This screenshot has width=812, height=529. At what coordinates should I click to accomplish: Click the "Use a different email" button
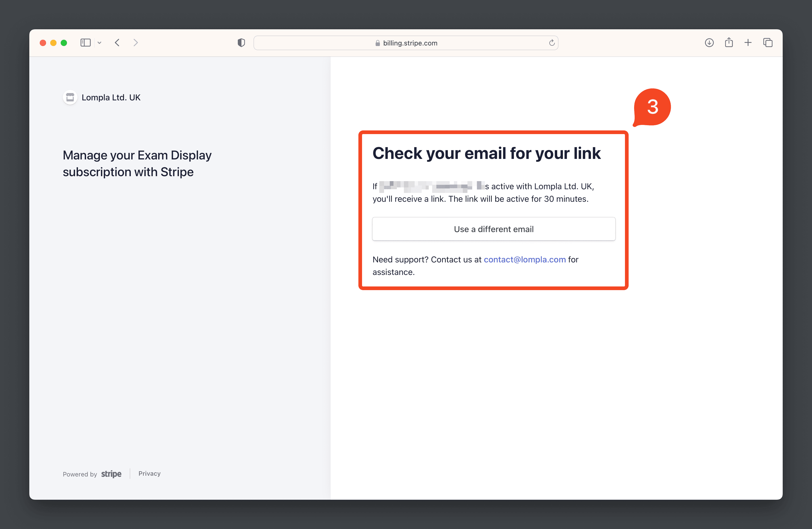tap(494, 229)
